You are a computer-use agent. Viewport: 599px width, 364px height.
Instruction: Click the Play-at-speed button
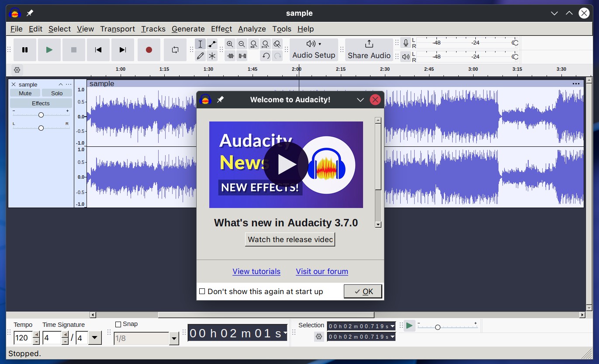[x=409, y=326]
